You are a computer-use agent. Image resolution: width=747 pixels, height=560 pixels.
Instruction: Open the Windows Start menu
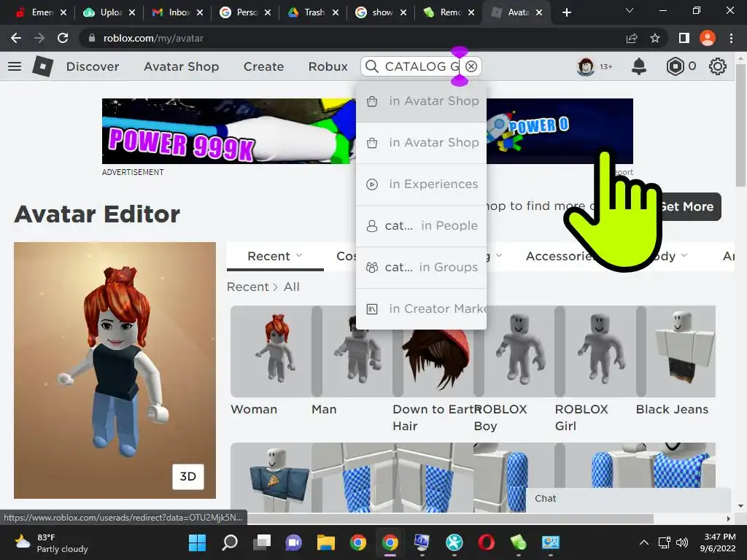[197, 542]
